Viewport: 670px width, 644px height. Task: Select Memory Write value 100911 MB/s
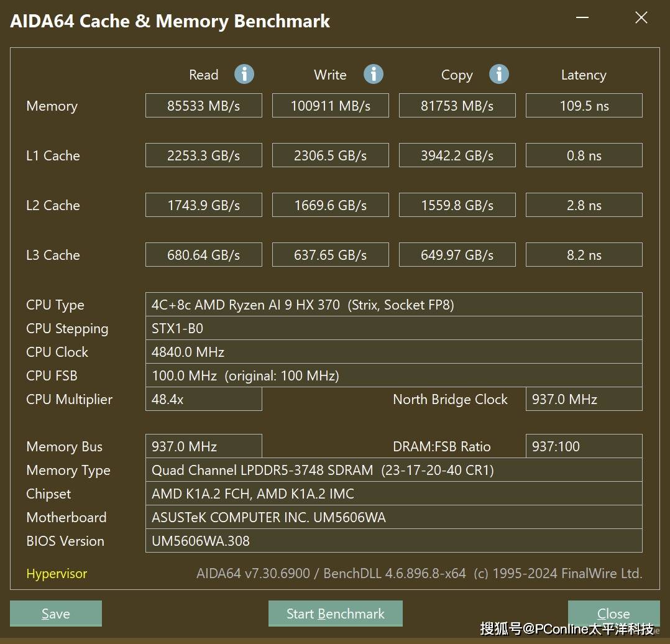[x=330, y=106]
